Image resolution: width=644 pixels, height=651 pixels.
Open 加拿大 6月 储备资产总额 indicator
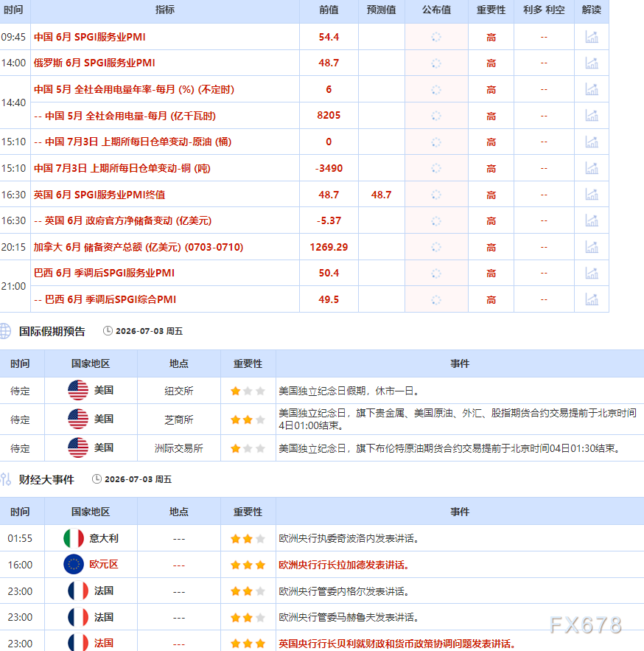click(x=139, y=247)
